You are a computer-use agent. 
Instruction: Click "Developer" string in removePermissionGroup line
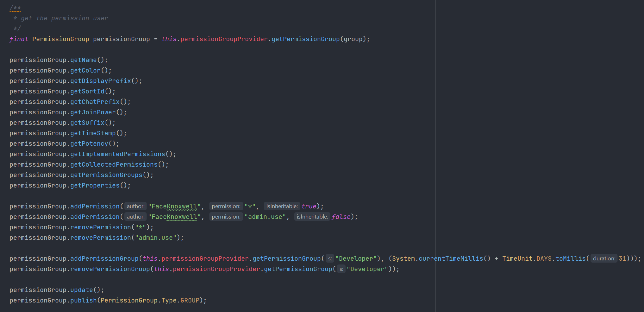pyautogui.click(x=367, y=269)
